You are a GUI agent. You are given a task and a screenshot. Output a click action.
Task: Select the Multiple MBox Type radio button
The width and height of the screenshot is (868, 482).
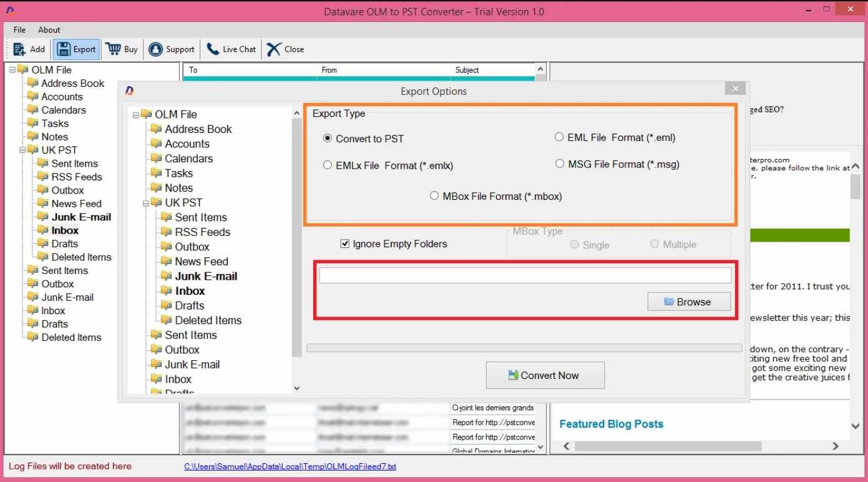(654, 243)
